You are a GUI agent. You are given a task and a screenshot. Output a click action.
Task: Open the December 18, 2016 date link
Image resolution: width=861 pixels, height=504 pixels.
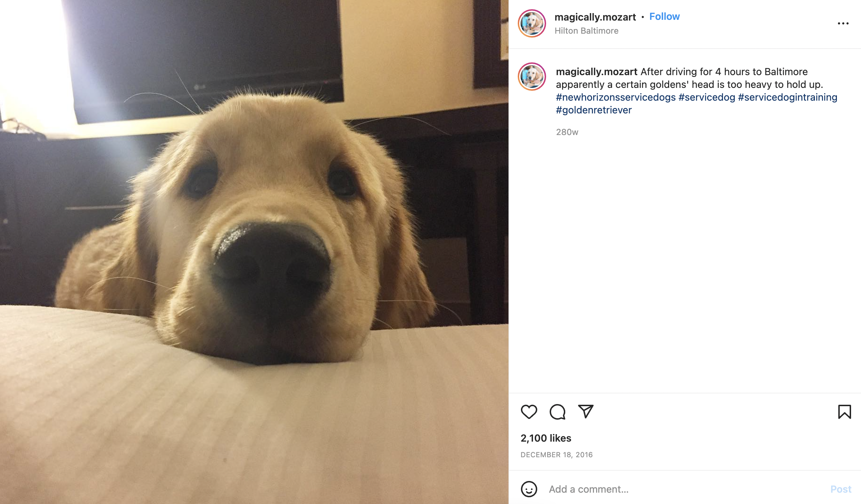556,455
